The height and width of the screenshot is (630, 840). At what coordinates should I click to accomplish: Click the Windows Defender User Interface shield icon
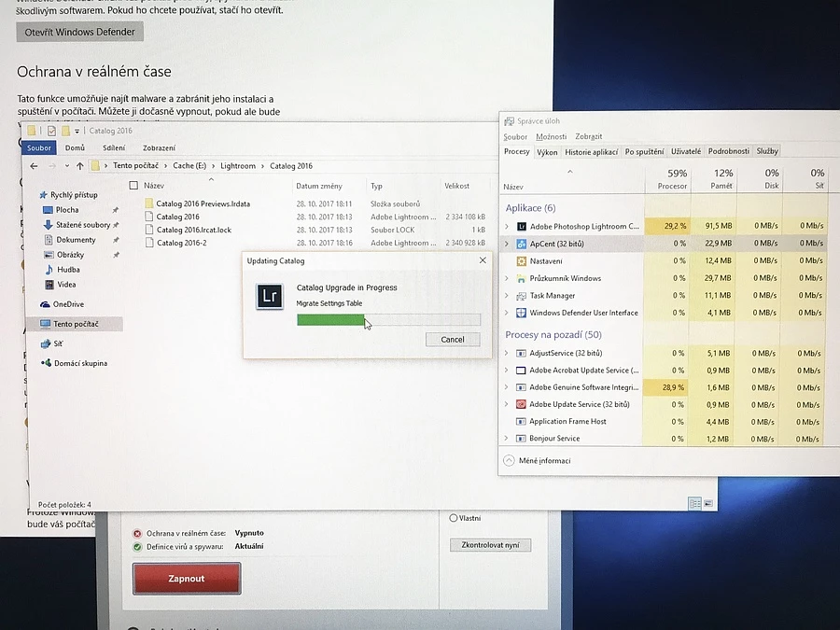(x=521, y=313)
